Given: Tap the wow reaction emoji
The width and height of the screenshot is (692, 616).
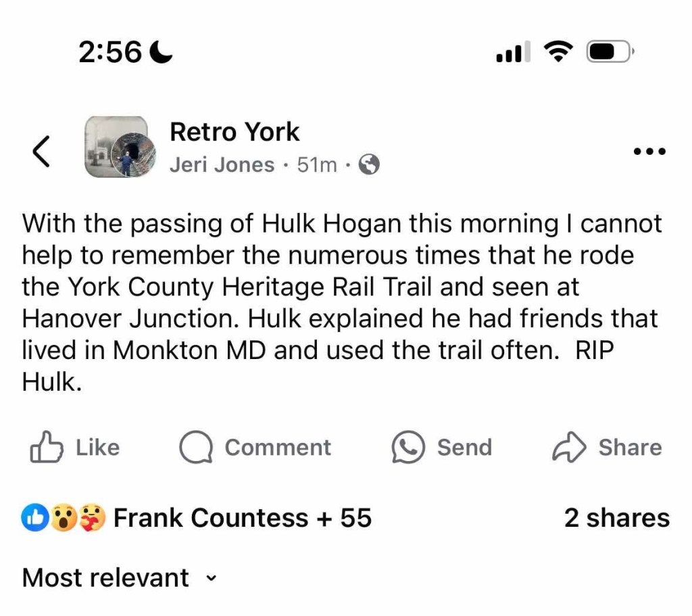Looking at the screenshot, I should click(63, 519).
